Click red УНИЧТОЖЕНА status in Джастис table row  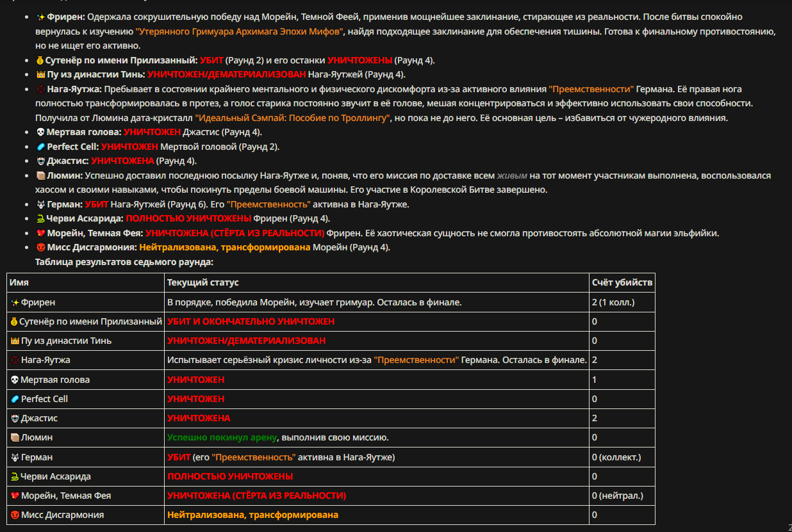[x=199, y=418]
